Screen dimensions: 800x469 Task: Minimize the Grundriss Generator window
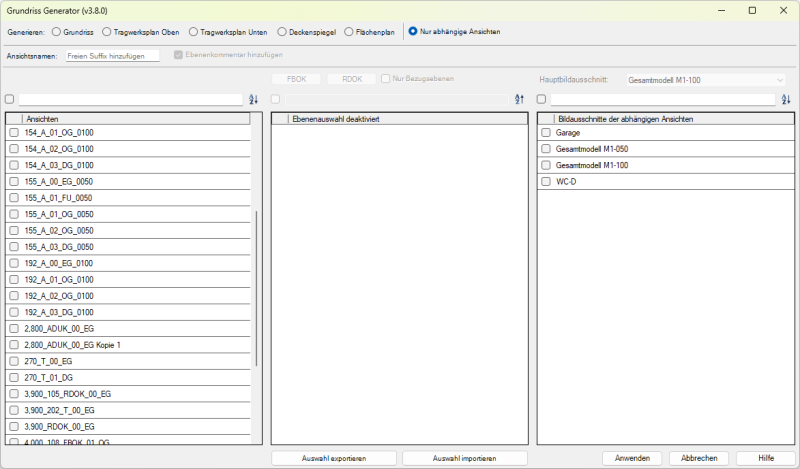(x=721, y=10)
